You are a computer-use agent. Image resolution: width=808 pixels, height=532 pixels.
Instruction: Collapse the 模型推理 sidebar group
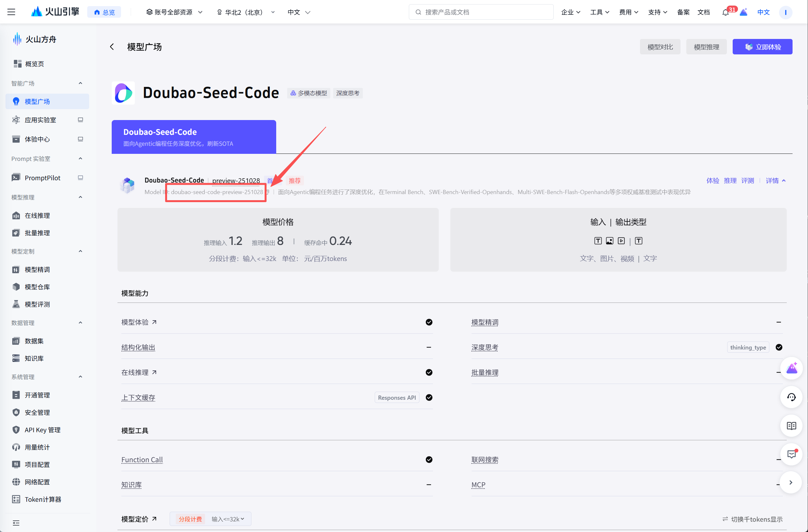pos(80,197)
